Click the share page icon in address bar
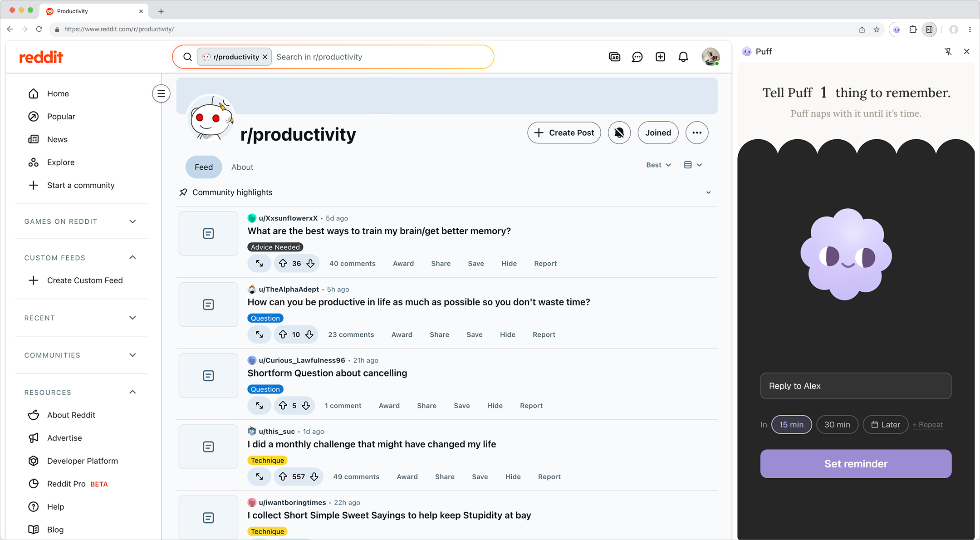Image resolution: width=980 pixels, height=540 pixels. point(862,29)
